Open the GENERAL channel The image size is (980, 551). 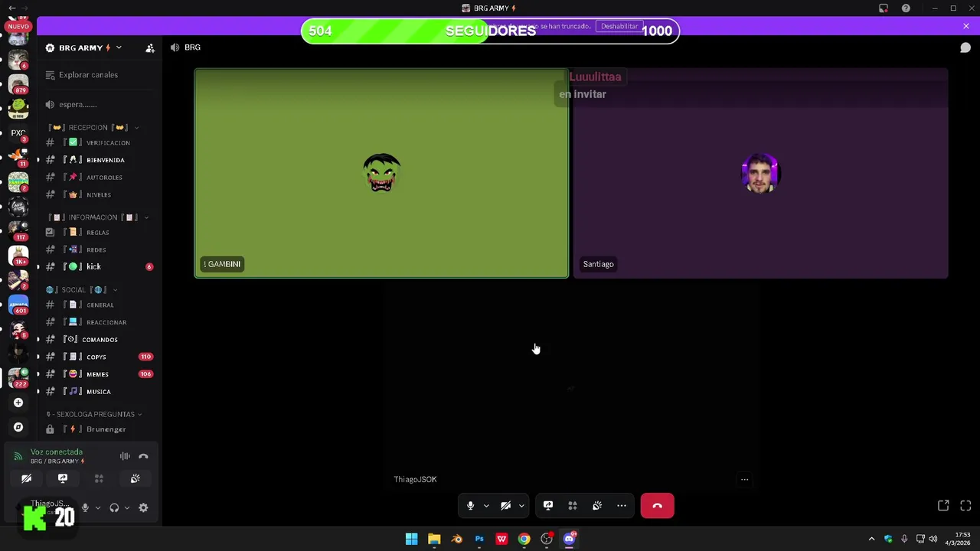pos(99,305)
